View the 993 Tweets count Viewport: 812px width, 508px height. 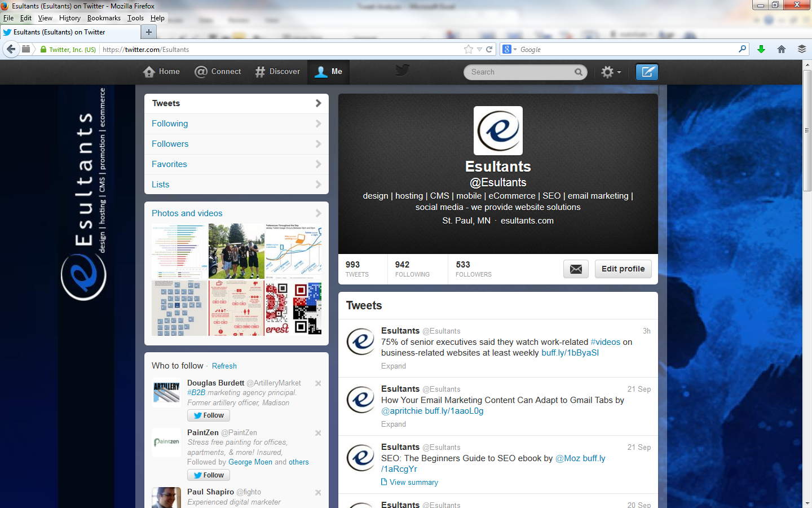point(358,269)
